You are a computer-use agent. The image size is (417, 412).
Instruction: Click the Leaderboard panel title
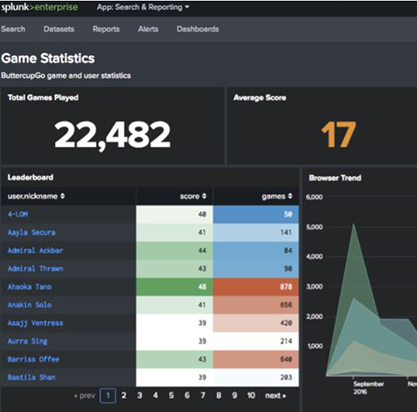[30, 177]
